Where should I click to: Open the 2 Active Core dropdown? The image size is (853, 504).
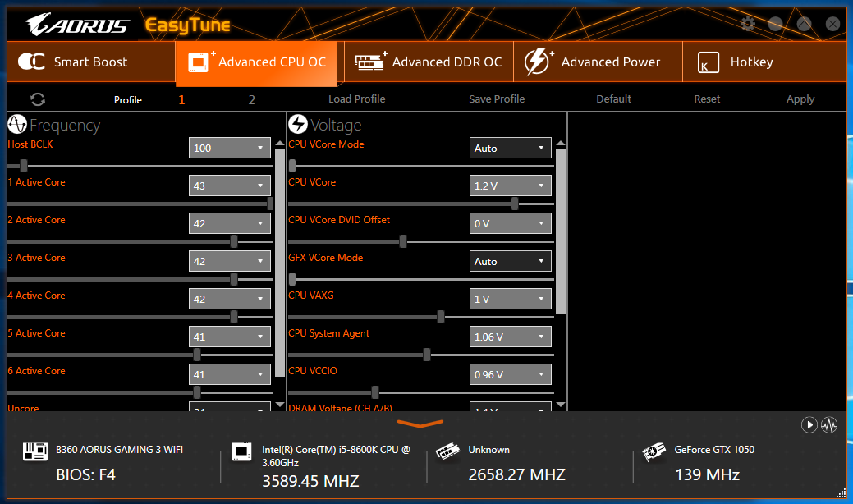[x=230, y=223]
